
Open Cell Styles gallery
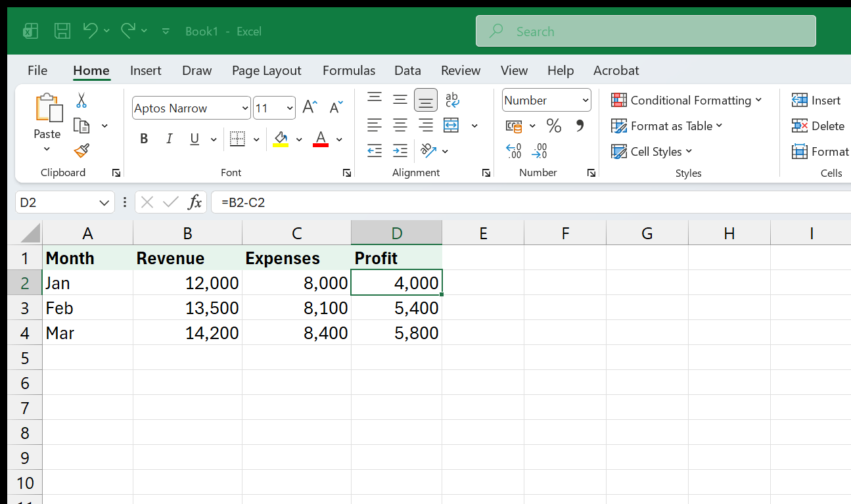[x=651, y=151]
